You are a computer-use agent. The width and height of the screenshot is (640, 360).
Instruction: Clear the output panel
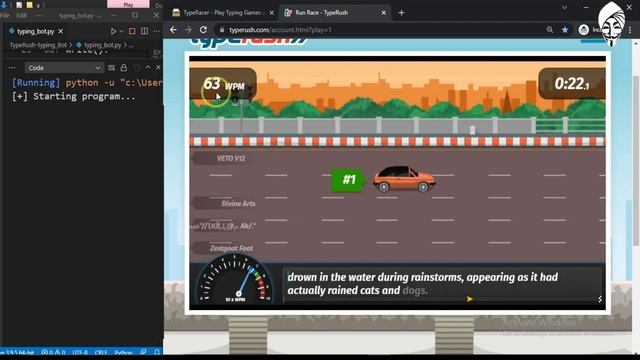(x=111, y=68)
